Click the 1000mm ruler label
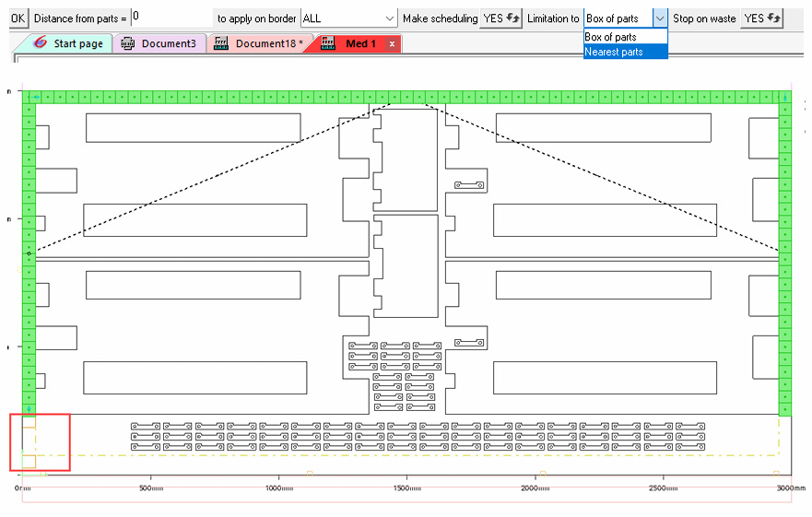The height and width of the screenshot is (517, 812). [x=279, y=488]
